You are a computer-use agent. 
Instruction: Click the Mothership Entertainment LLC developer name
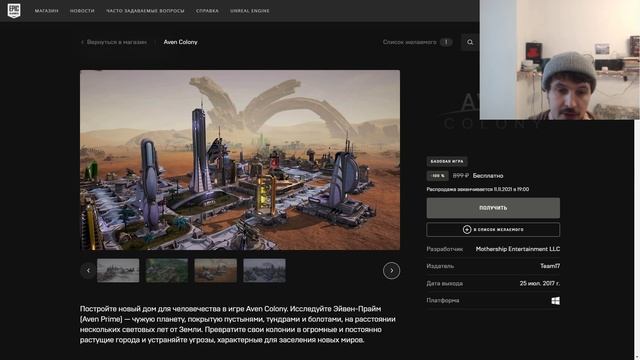pyautogui.click(x=518, y=249)
